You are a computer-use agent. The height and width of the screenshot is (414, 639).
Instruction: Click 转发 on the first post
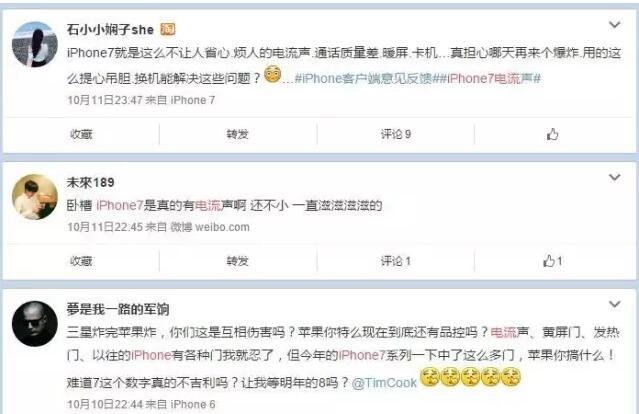click(238, 134)
